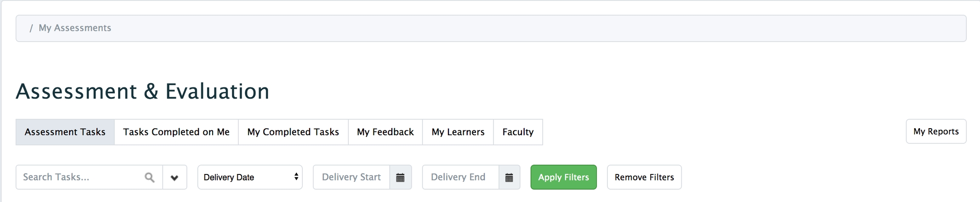The width and height of the screenshot is (980, 202).
Task: Open the Tasks Completed on Me tab
Action: click(176, 132)
